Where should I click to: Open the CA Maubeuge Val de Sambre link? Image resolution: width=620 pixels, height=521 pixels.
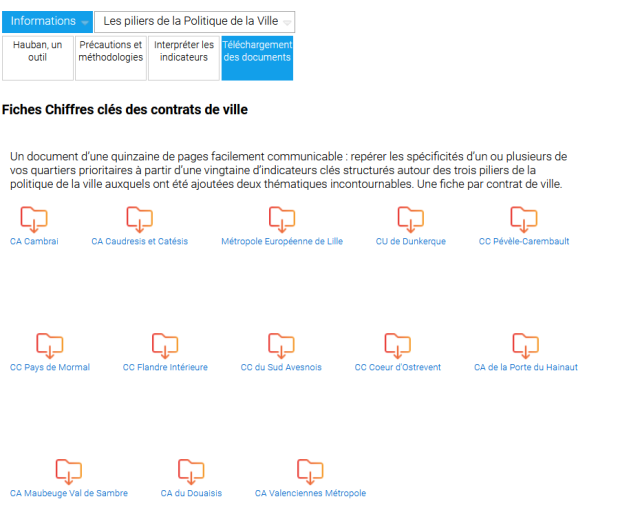tap(69, 493)
